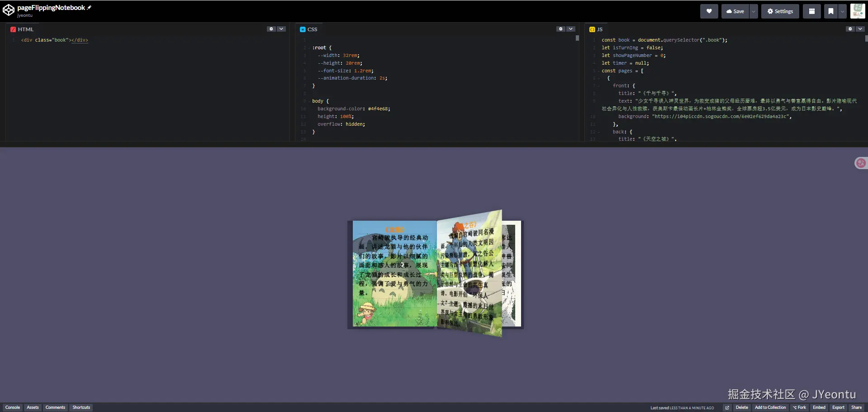Select the HTML editor tab
This screenshot has height=412, width=868.
point(22,29)
